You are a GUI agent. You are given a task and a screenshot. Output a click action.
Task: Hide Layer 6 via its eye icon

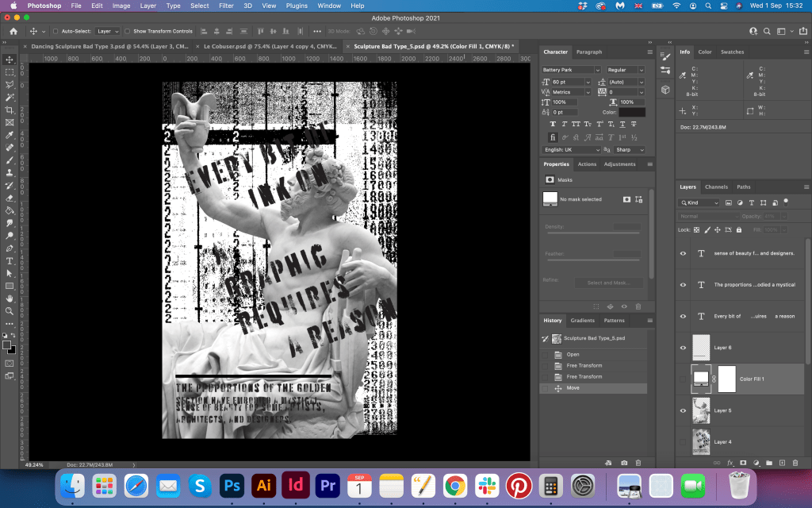coord(683,348)
